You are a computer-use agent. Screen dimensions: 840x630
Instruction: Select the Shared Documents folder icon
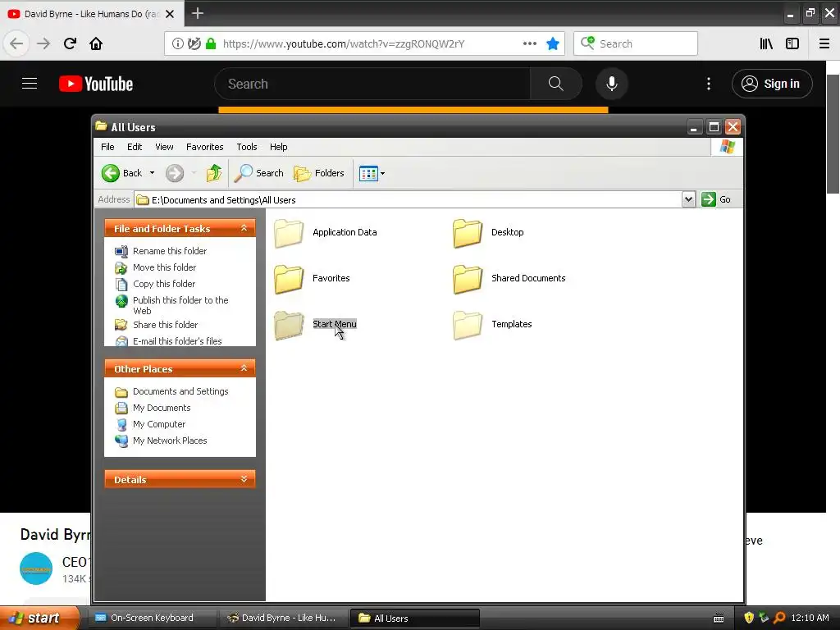[468, 279]
